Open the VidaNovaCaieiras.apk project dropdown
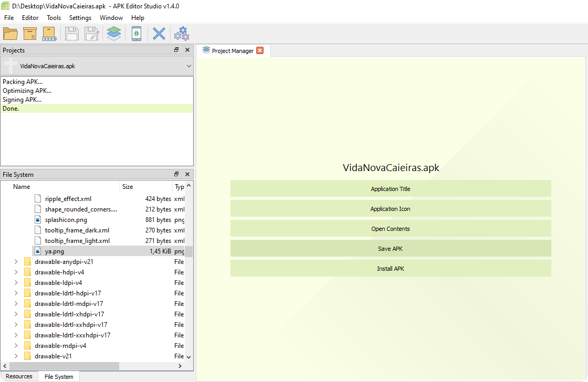588x382 pixels. [188, 66]
